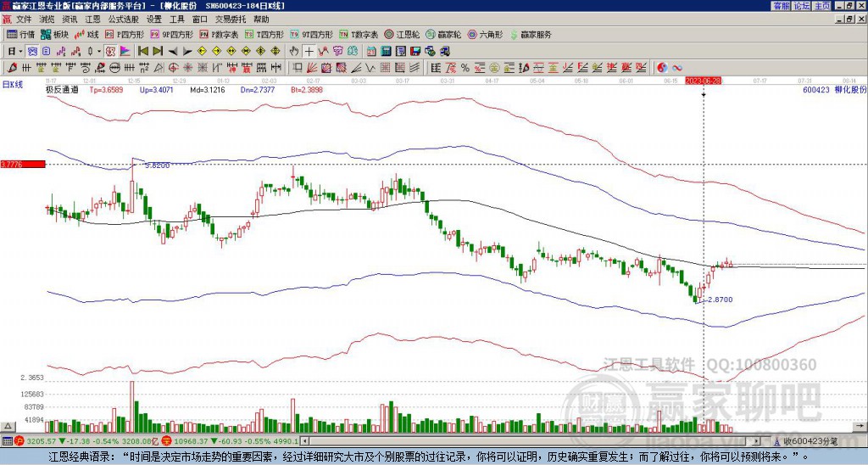Open the calculator icon
Image resolution: width=868 pixels, height=465 pixels.
pyautogui.click(x=387, y=52)
